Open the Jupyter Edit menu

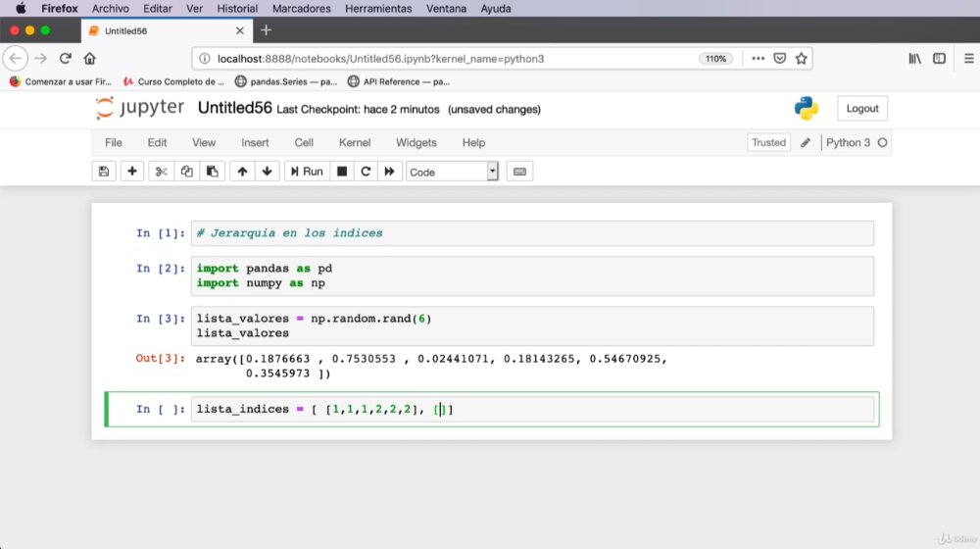[157, 142]
